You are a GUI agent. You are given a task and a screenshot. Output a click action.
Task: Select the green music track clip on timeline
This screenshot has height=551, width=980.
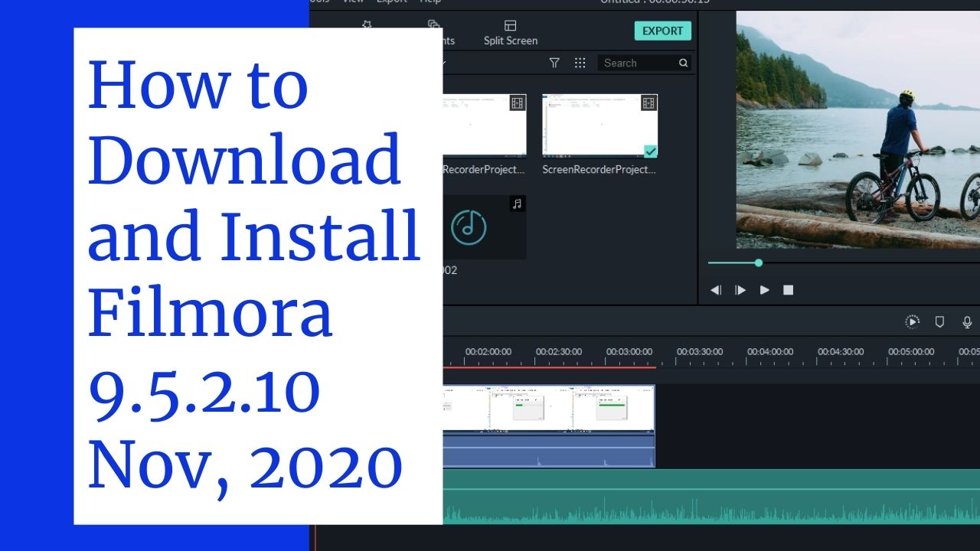pos(711,497)
